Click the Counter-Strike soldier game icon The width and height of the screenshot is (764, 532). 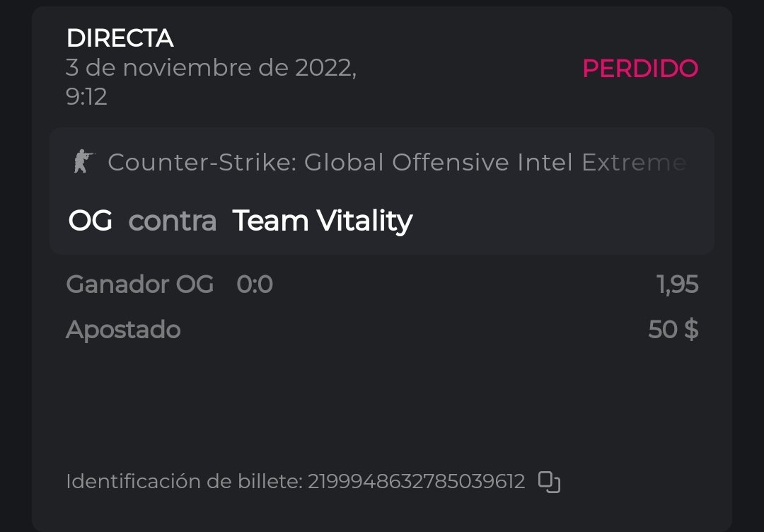coord(84,162)
